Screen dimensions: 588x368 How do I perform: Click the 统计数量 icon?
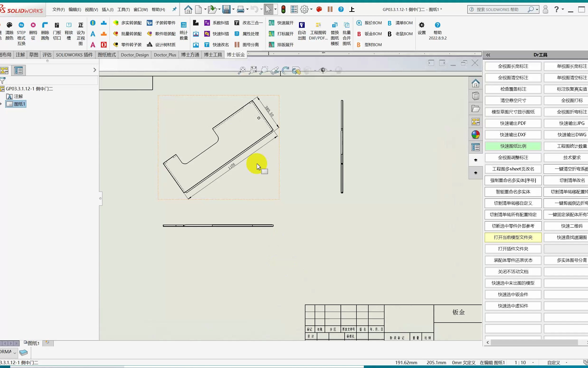pyautogui.click(x=184, y=30)
